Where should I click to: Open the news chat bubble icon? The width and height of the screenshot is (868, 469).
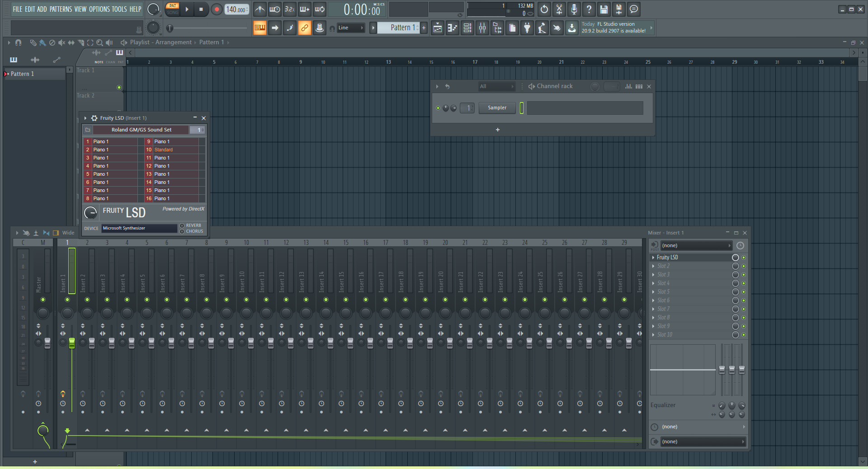click(x=634, y=9)
